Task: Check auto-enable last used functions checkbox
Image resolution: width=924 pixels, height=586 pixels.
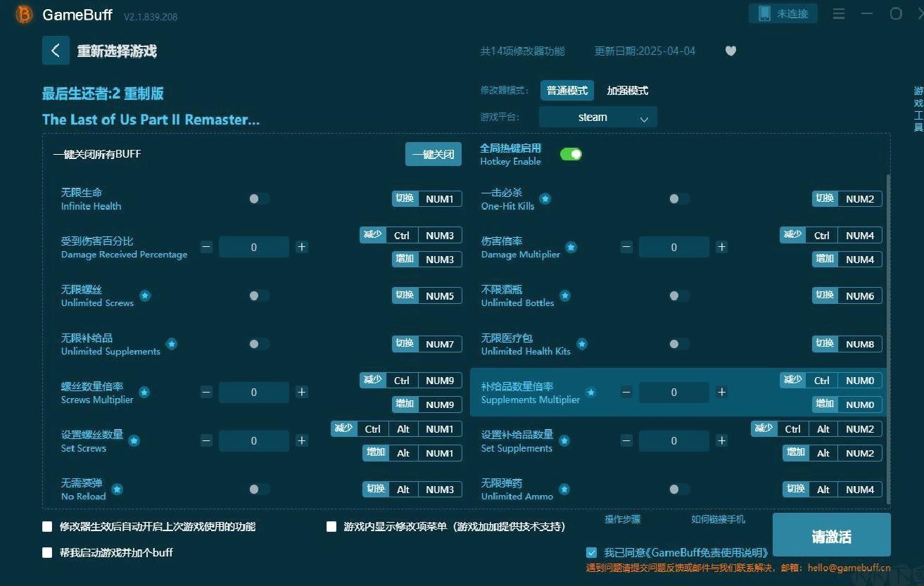Action: point(47,526)
